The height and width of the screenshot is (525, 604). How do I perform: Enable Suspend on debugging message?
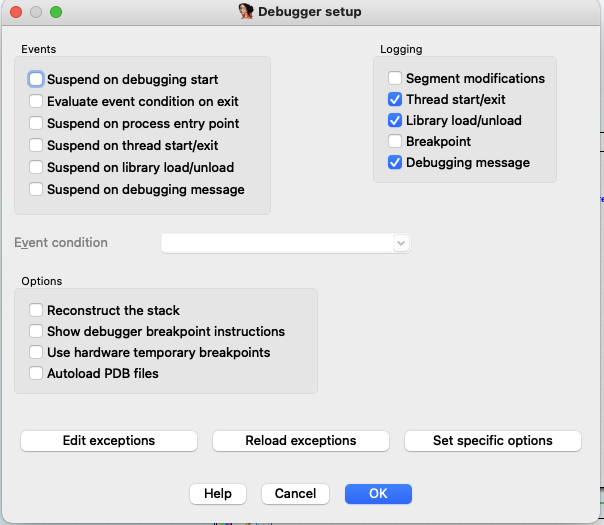[36, 189]
